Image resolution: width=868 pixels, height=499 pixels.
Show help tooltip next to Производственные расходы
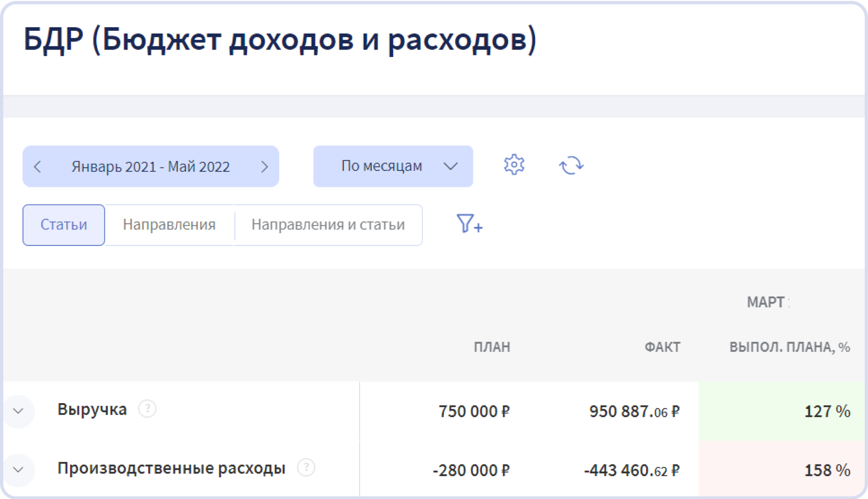(x=306, y=467)
